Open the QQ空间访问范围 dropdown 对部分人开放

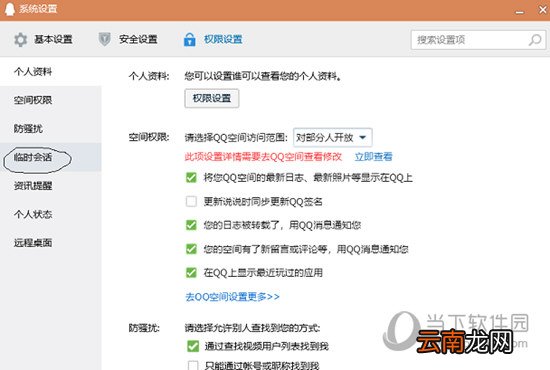(333, 137)
